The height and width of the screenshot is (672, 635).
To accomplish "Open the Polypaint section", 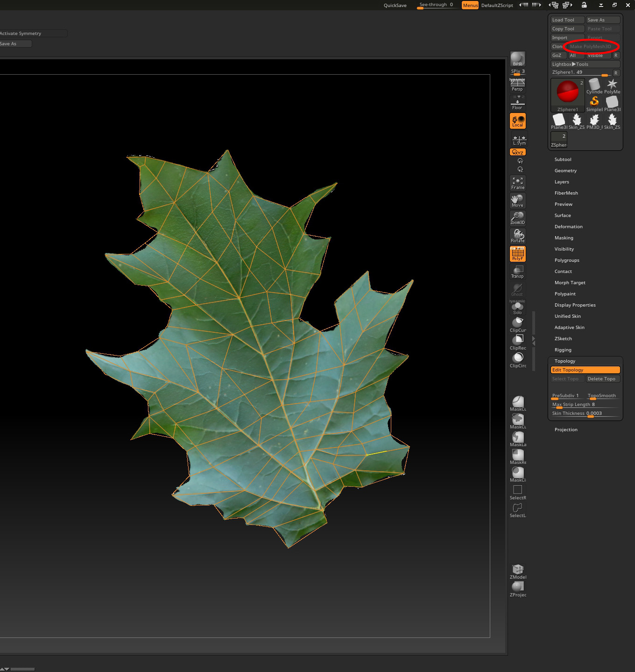I will [565, 294].
